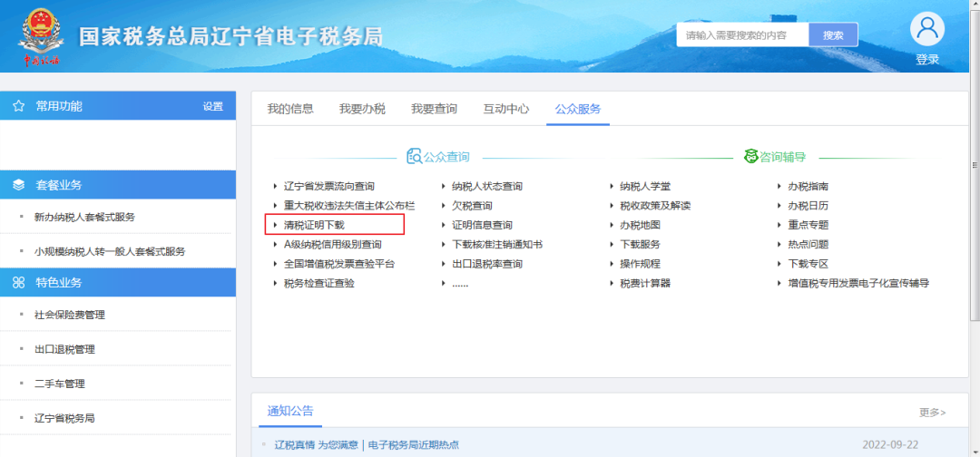The height and width of the screenshot is (457, 980).
Task: Click the 咨询辅导 green mascot icon
Action: click(750, 157)
